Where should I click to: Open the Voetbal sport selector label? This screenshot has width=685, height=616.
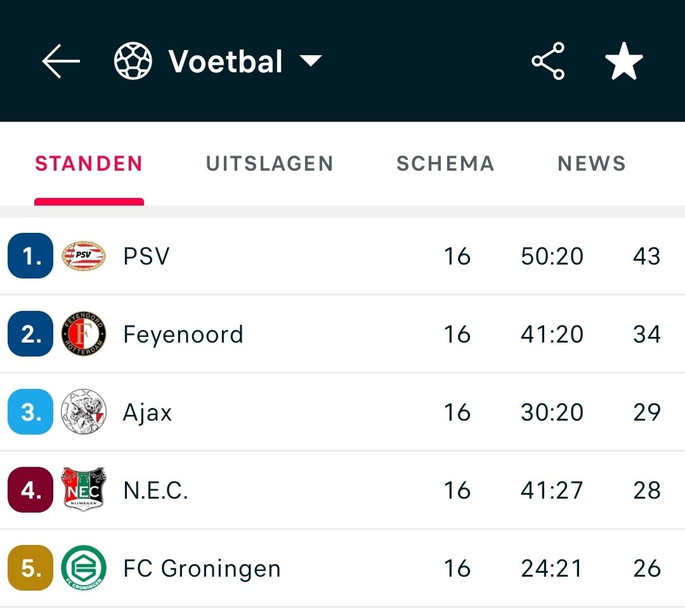point(225,61)
